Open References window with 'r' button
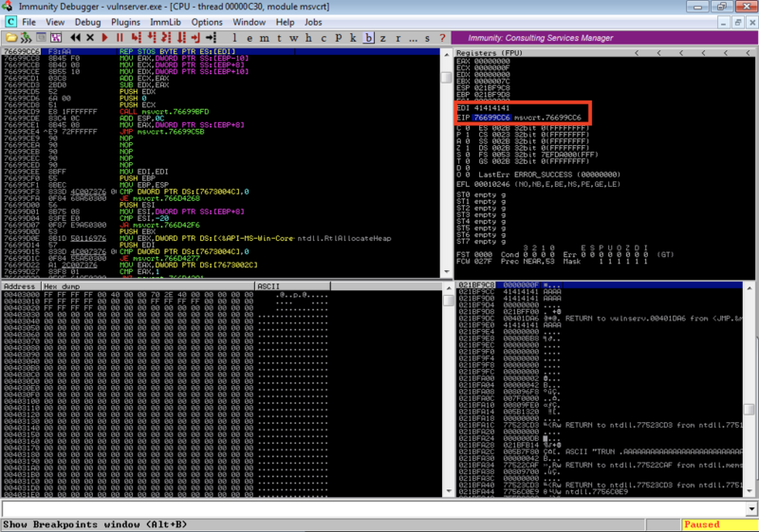 pyautogui.click(x=398, y=38)
